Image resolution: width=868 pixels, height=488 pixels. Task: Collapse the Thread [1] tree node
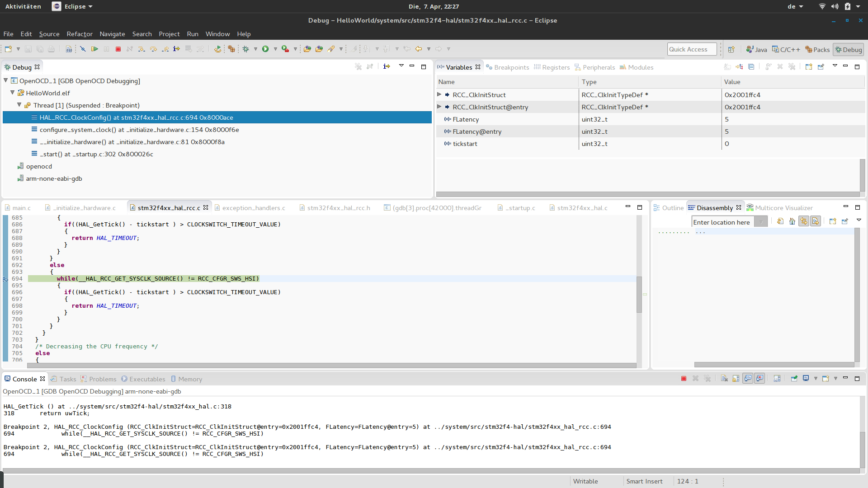click(x=19, y=105)
